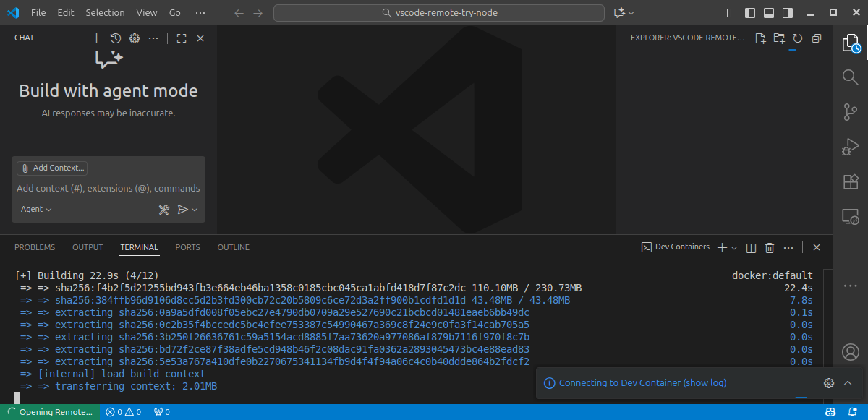Viewport: 868px width, 420px height.
Task: Configure chat tools icon
Action: point(164,210)
